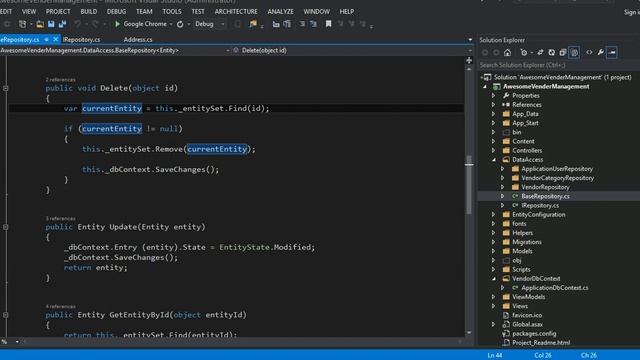Click the Open File toolbar icon
Screen dimensions: 640x360
(x=40, y=24)
